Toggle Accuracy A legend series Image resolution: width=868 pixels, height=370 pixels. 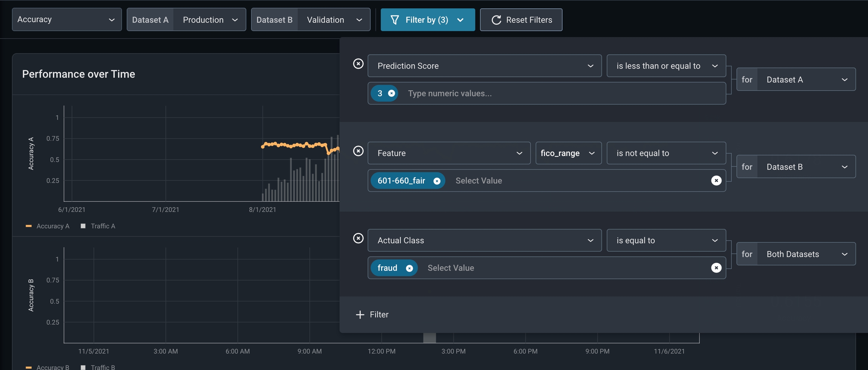47,226
